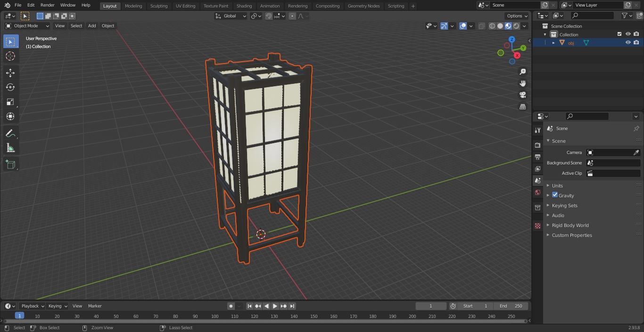644x332 pixels.
Task: Select the Add Cube tool
Action: tap(10, 164)
